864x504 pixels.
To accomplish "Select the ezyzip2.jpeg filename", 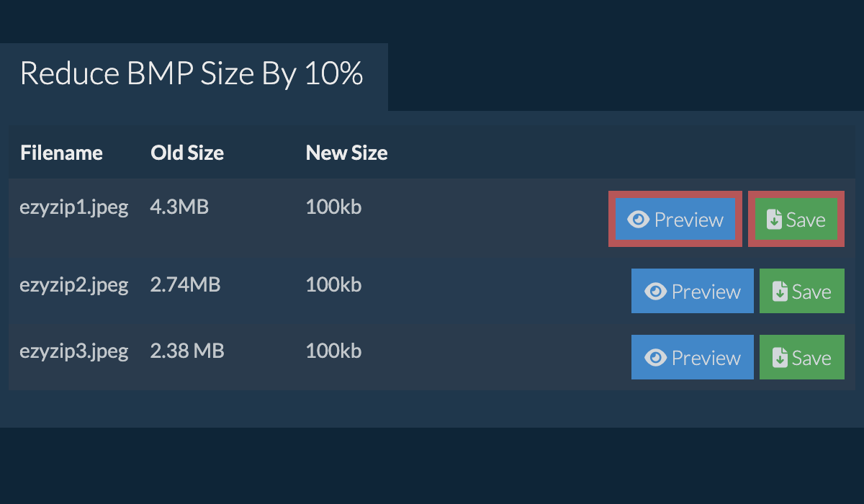I will coord(74,285).
